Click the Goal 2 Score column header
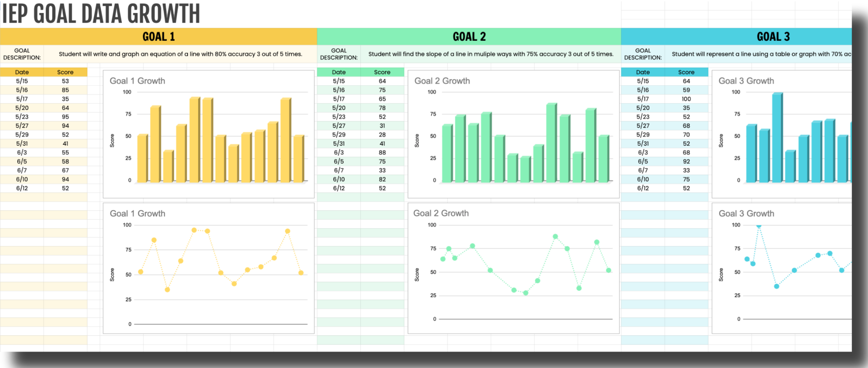Screen dimensions: 868x368 (x=382, y=72)
